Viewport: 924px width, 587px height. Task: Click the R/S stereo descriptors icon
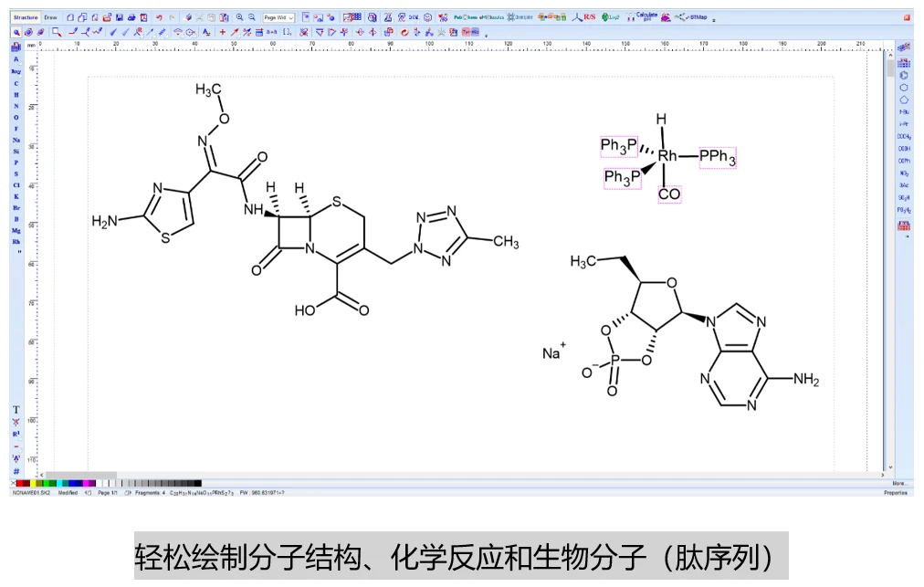click(584, 17)
